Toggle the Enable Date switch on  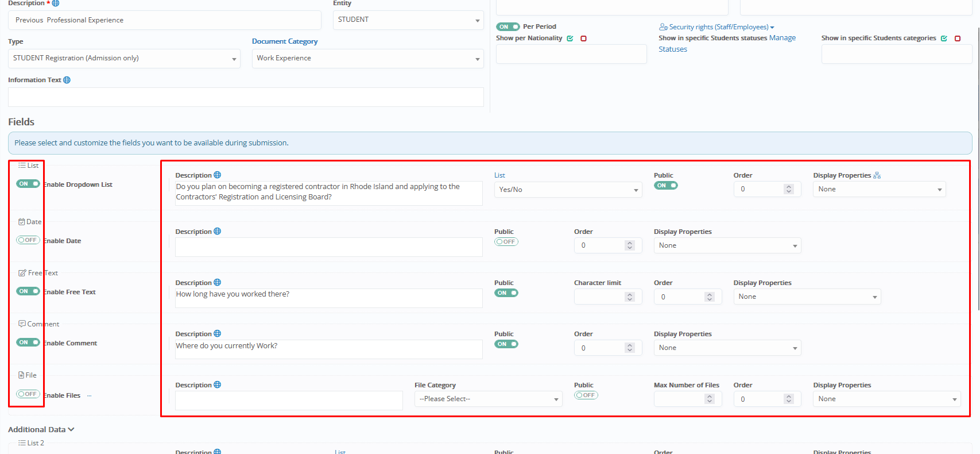[x=28, y=240]
